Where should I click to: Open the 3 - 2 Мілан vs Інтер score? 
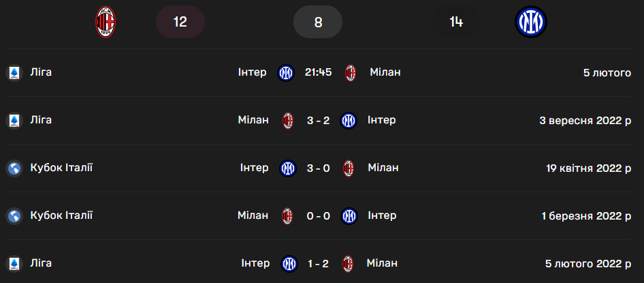pos(319,121)
